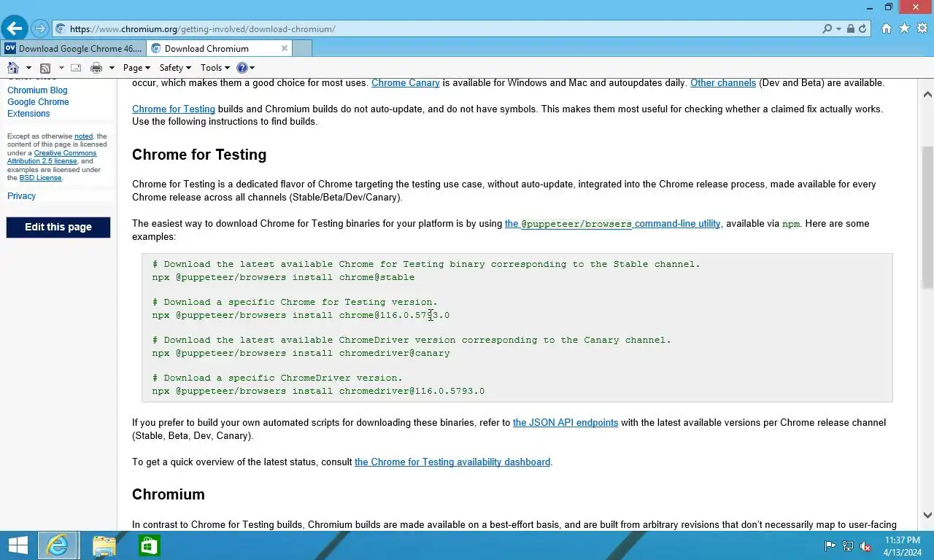Click the muted volume speaker tray icon

click(x=865, y=546)
